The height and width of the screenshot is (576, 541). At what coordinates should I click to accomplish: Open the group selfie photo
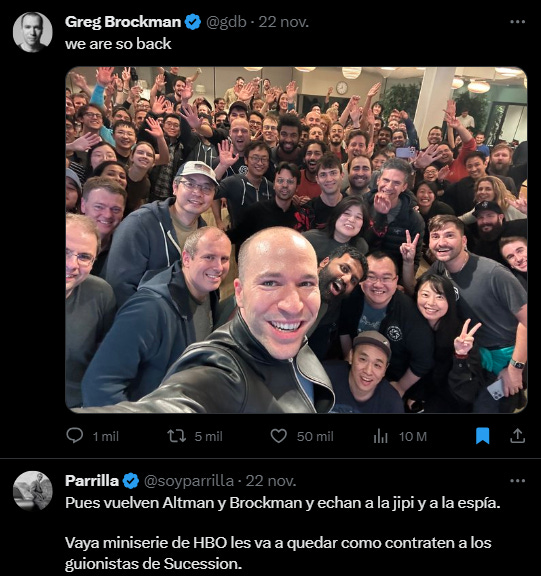point(296,240)
